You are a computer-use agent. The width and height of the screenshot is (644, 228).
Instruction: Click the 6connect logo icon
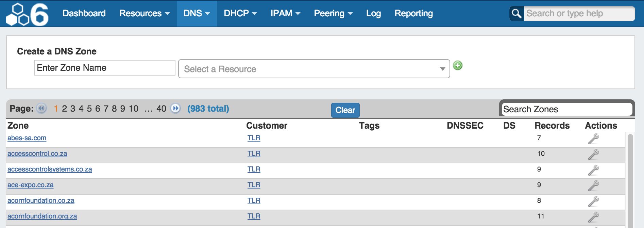(28, 14)
